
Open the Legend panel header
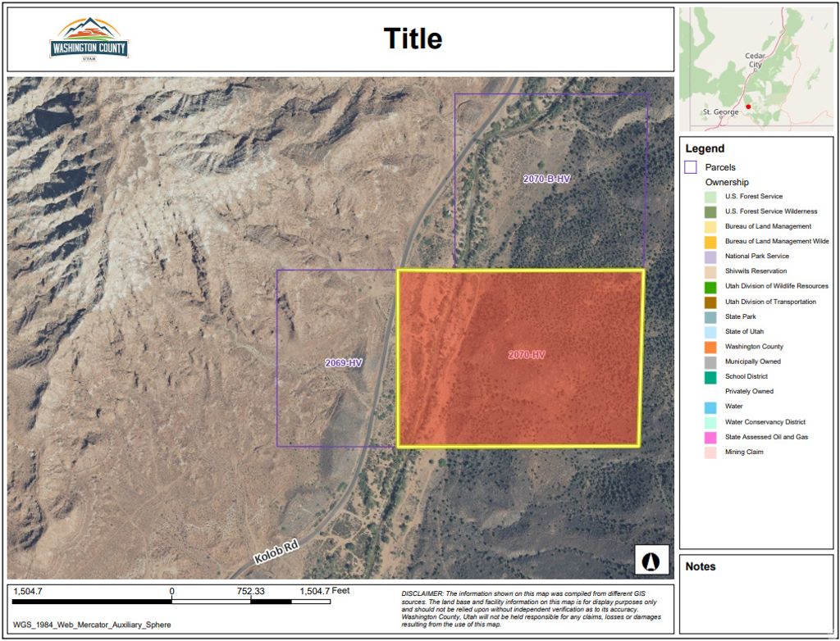(702, 148)
